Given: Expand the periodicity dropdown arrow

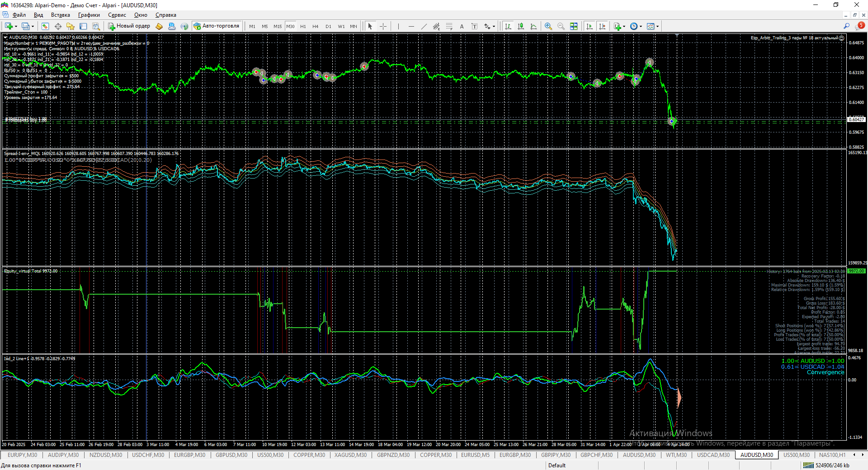Looking at the screenshot, I should coord(641,26).
